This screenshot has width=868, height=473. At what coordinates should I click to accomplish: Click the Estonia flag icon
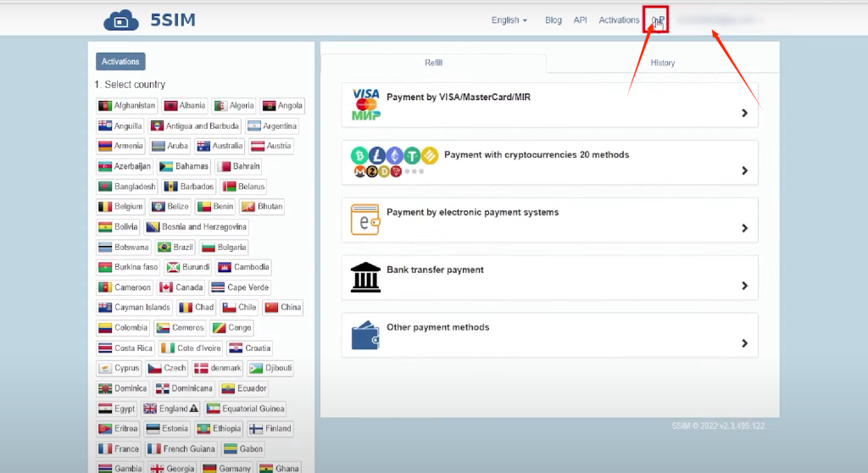click(x=153, y=429)
